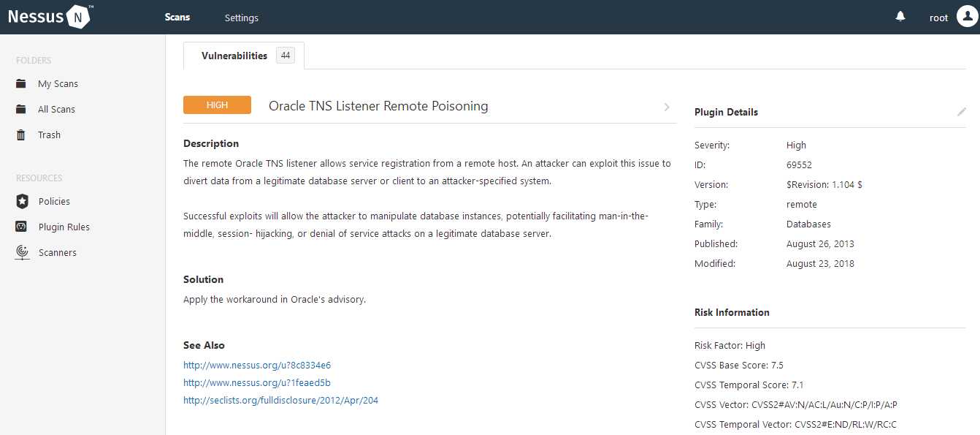Click the Nessus logo
Viewport: 980px width, 435px height.
coord(50,17)
